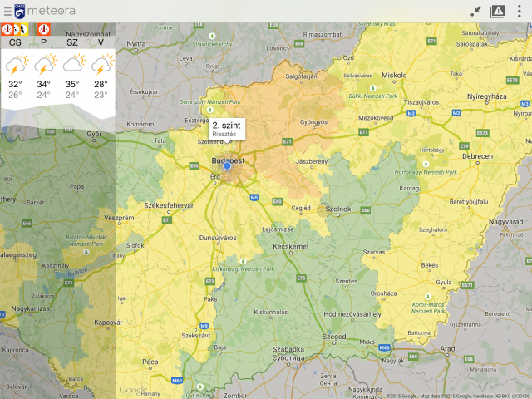
Task: Open the three-dot overflow menu
Action: point(519,11)
